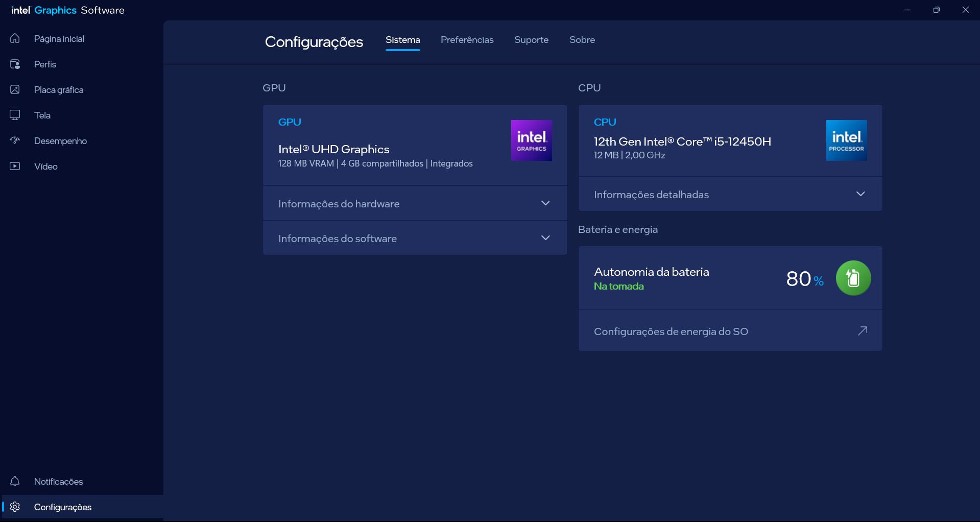Click Intel® UHD Graphics name

(x=333, y=149)
